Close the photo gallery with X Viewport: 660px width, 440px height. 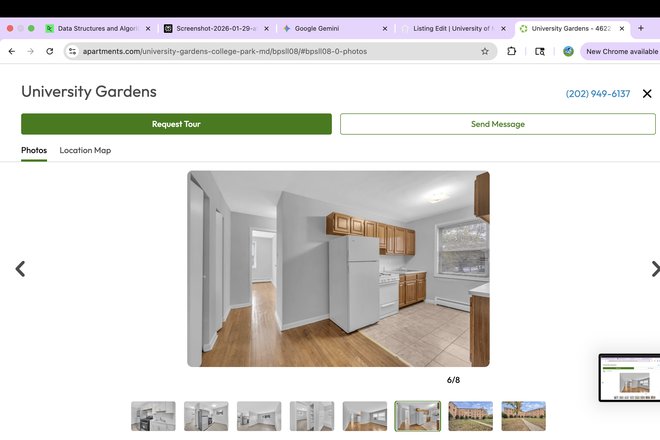[x=647, y=93]
